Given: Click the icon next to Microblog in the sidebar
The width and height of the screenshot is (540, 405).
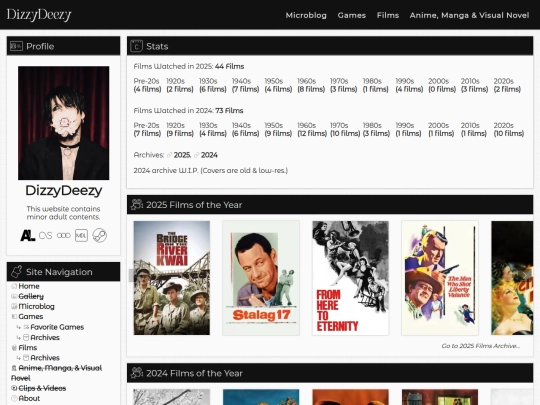Looking at the screenshot, I should [14, 306].
